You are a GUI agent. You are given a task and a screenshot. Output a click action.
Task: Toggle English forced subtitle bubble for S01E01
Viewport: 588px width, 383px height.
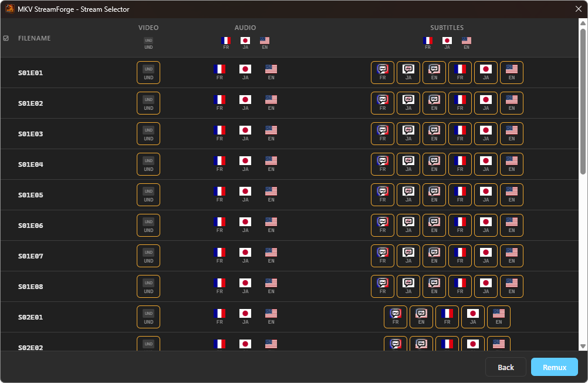click(x=434, y=72)
